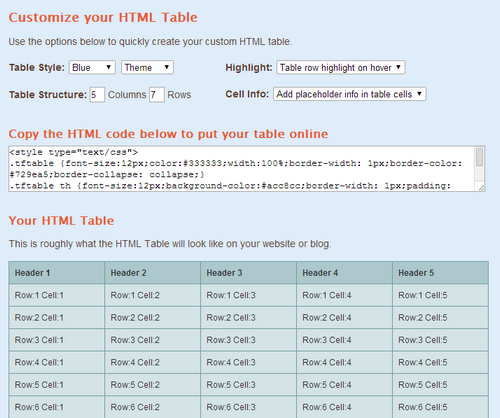The image size is (500, 418).
Task: Click the 'Customize your HTML Table' heading
Action: tap(103, 18)
